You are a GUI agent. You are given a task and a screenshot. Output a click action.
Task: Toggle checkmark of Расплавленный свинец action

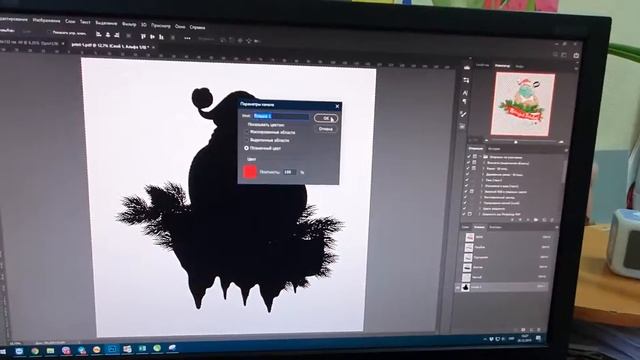[466, 197]
